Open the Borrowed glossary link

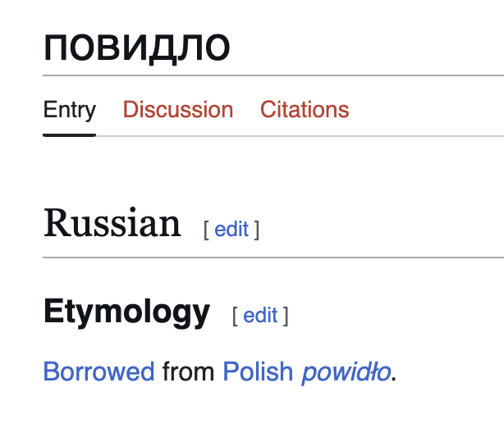(99, 371)
